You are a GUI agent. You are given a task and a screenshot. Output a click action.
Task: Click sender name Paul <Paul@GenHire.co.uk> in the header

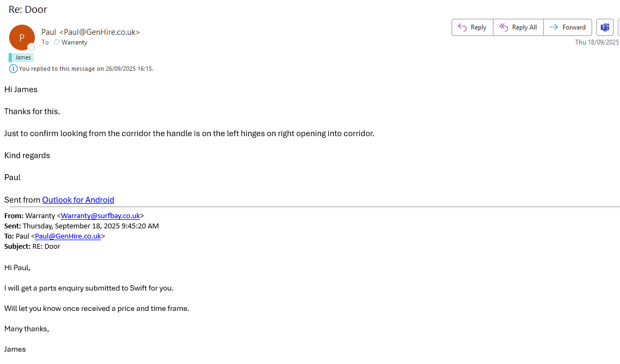coord(91,32)
